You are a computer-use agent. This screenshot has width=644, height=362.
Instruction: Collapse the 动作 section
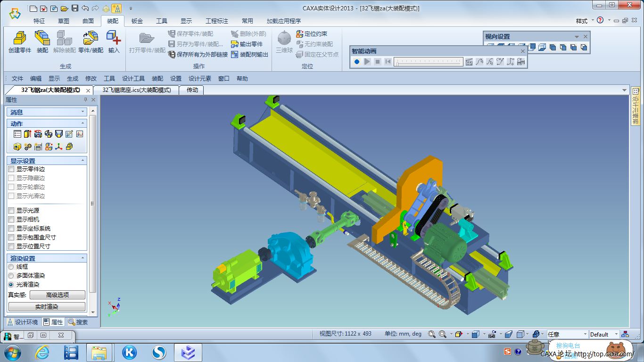point(83,123)
